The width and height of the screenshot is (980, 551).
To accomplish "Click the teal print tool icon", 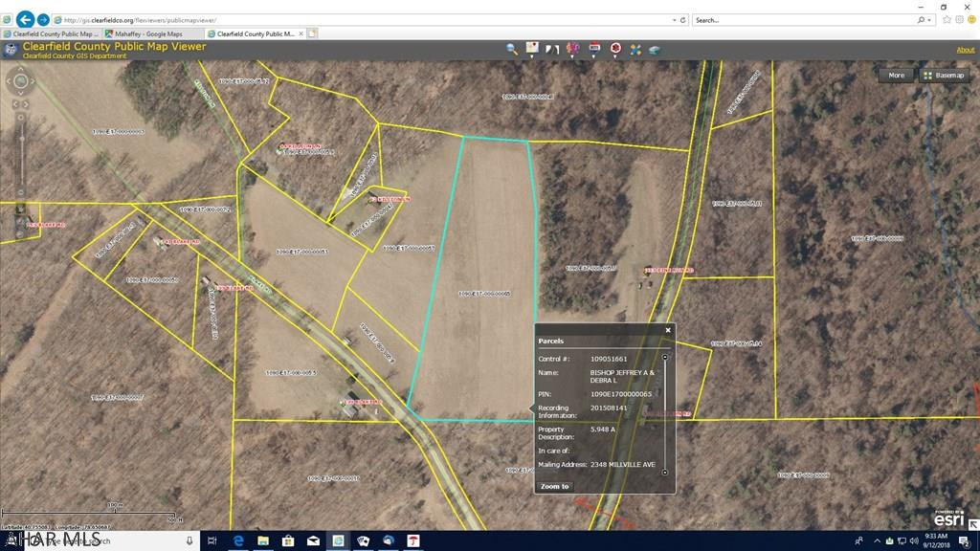I will point(656,50).
